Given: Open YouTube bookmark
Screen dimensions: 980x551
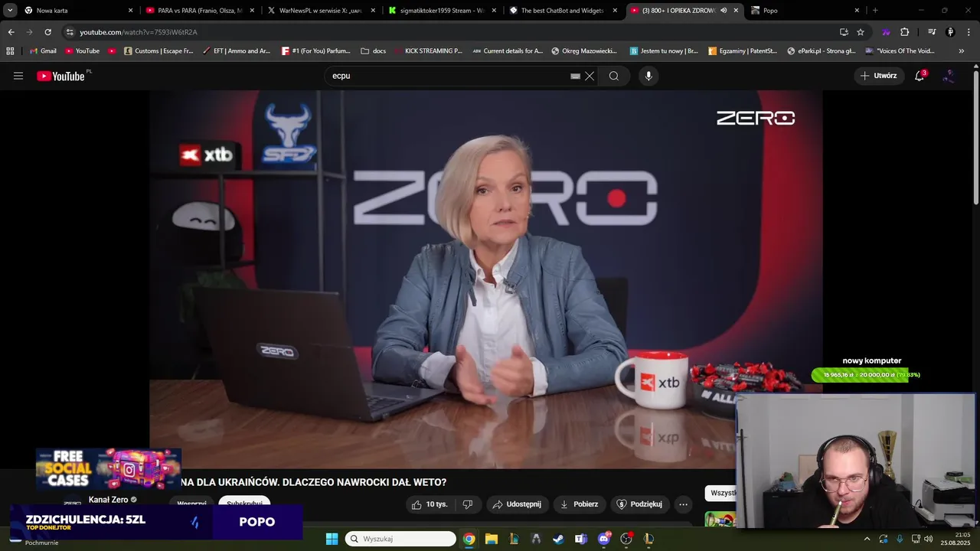Looking at the screenshot, I should (82, 51).
